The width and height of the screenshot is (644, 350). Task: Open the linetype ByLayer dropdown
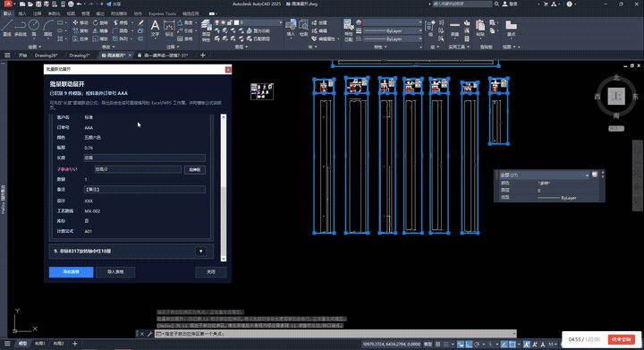click(420, 38)
